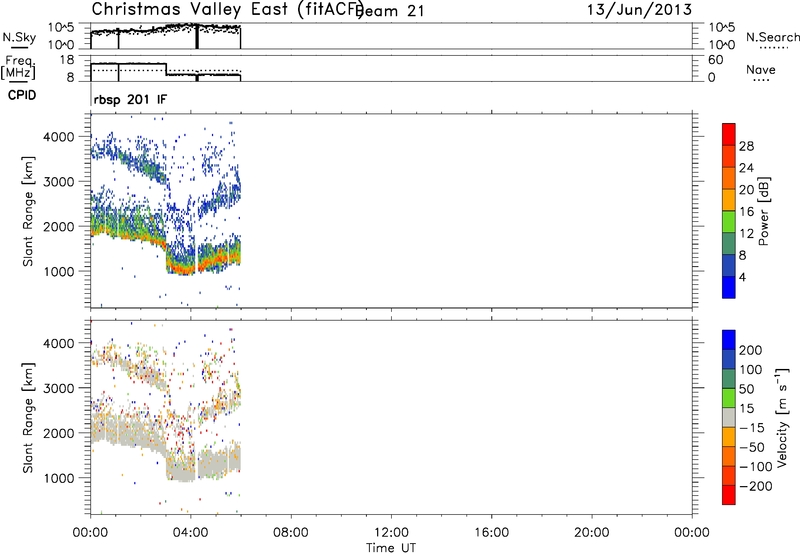Viewport: 800px width, 554px height.
Task: Click the bottom red segment of the Velocity colorbar
Action: point(729,495)
